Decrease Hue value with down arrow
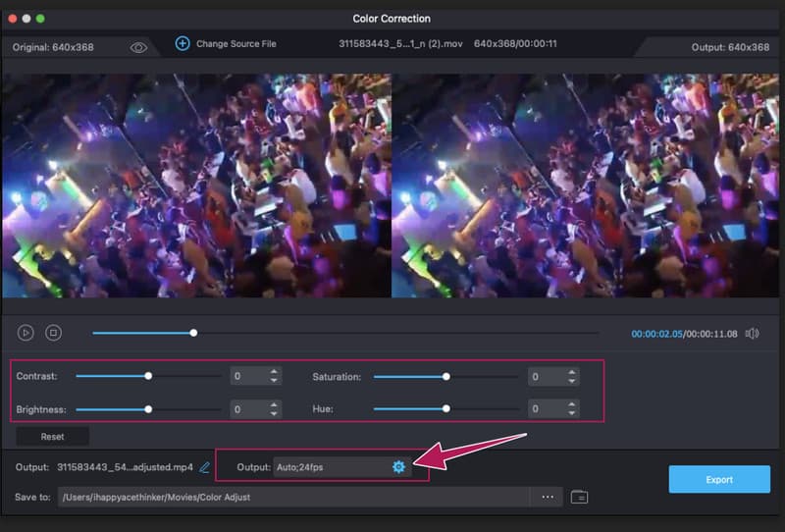Screen dimensions: 785x532 tap(572, 412)
